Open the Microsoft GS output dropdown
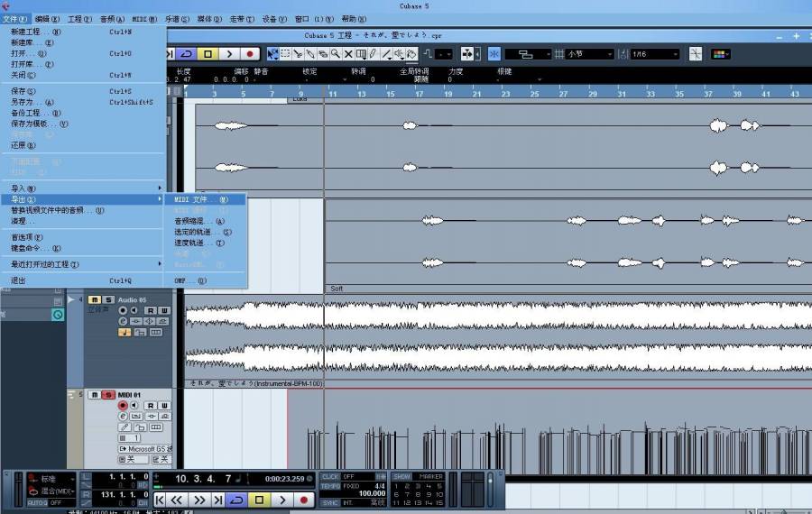This screenshot has width=812, height=514. [145, 449]
